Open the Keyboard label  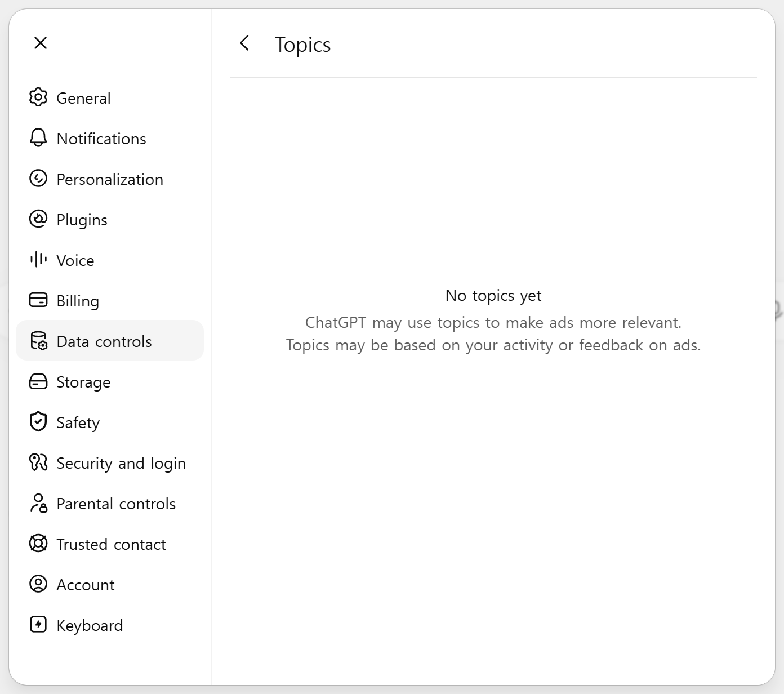click(x=90, y=626)
